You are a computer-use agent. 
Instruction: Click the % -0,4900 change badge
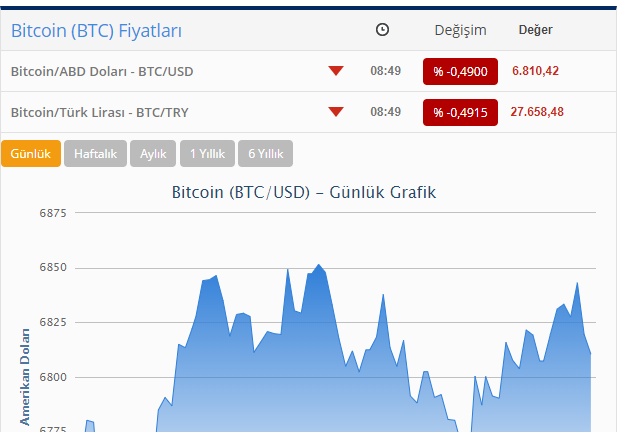pyautogui.click(x=460, y=71)
